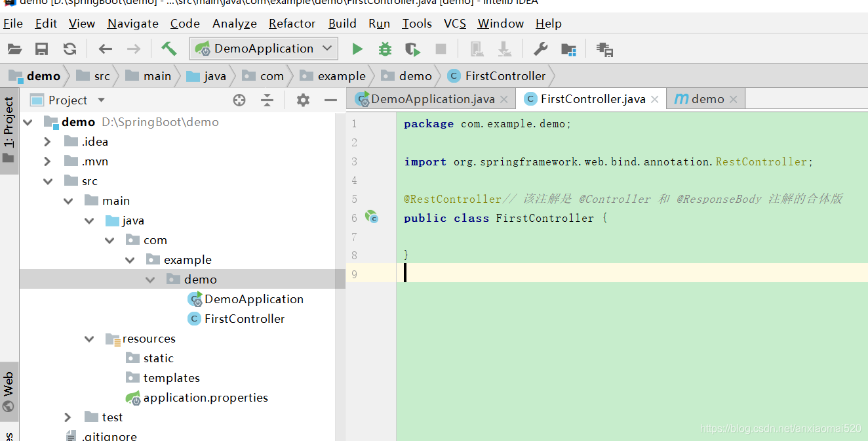Click the wrench Settings icon in toolbar
868x441 pixels.
point(541,49)
